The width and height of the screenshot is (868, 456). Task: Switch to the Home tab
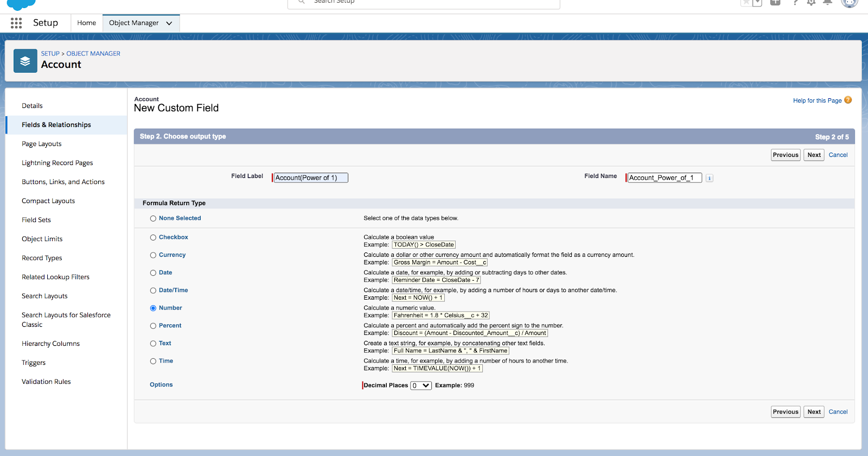86,23
